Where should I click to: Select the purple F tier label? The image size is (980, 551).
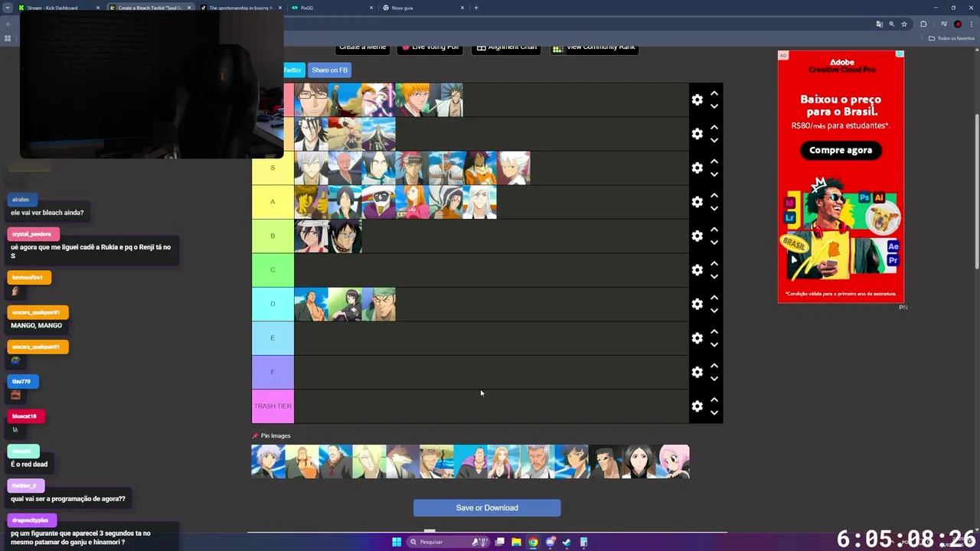[x=273, y=372]
